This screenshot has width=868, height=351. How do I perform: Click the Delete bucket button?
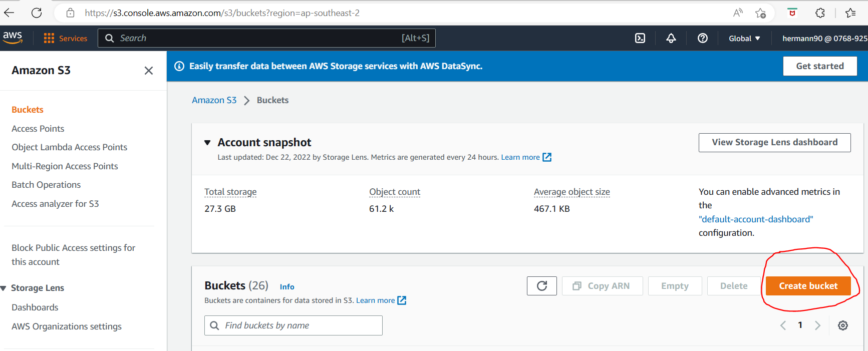(x=734, y=286)
